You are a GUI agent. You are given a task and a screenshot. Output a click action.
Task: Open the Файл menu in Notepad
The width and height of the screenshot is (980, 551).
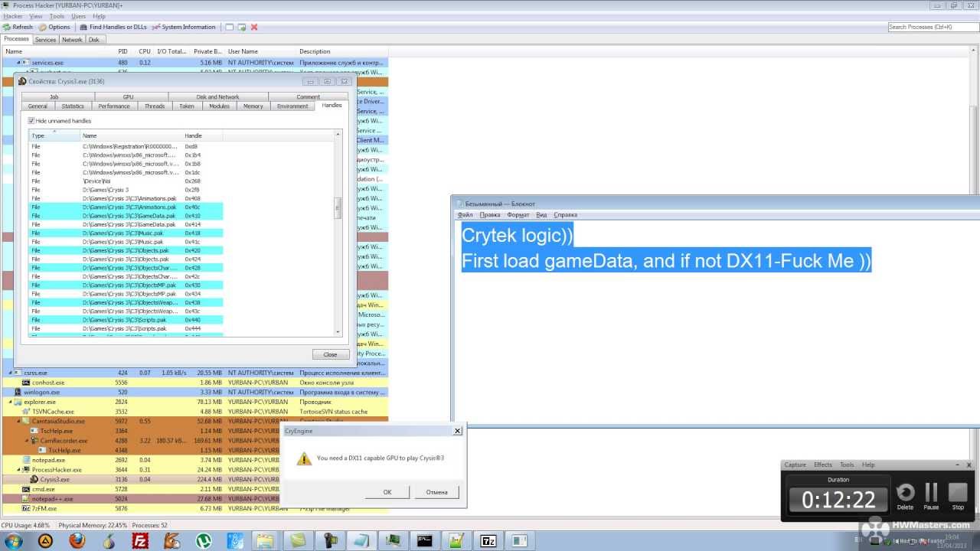[x=465, y=215]
